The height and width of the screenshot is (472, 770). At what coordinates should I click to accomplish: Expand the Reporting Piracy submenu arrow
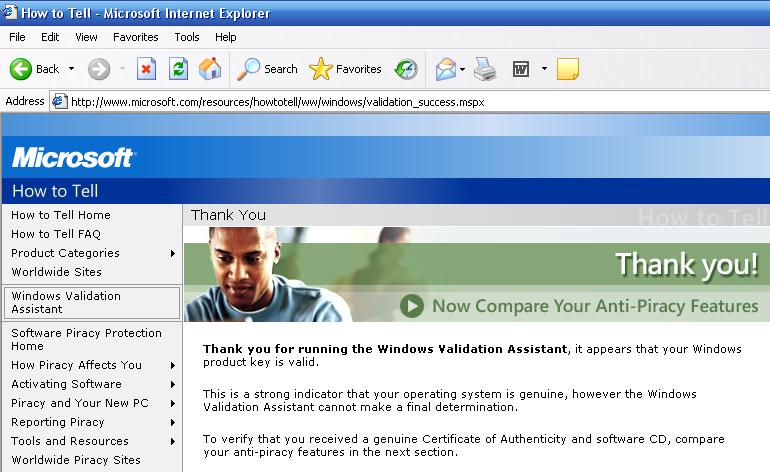pos(173,422)
